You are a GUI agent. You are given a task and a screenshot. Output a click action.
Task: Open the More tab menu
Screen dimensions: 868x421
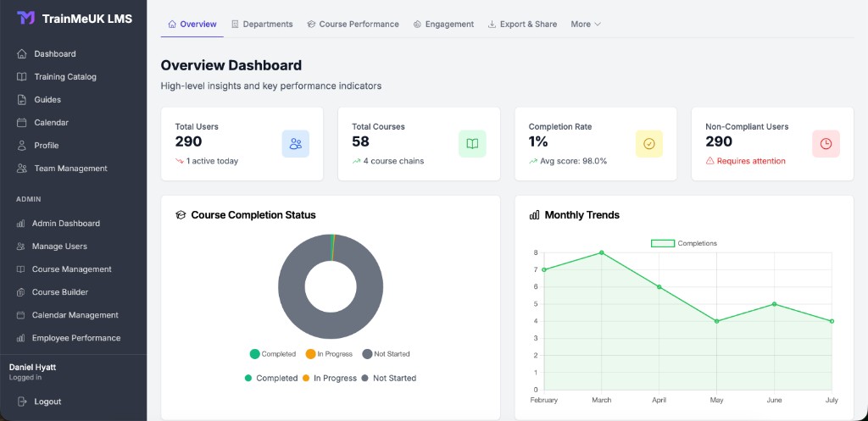(586, 25)
